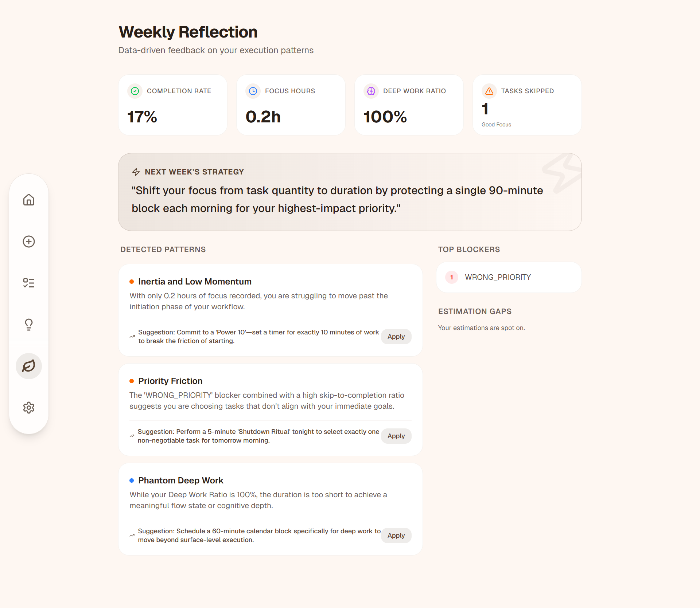Viewport: 700px width, 608px height.
Task: Open Settings via the gear icon
Action: (x=29, y=408)
